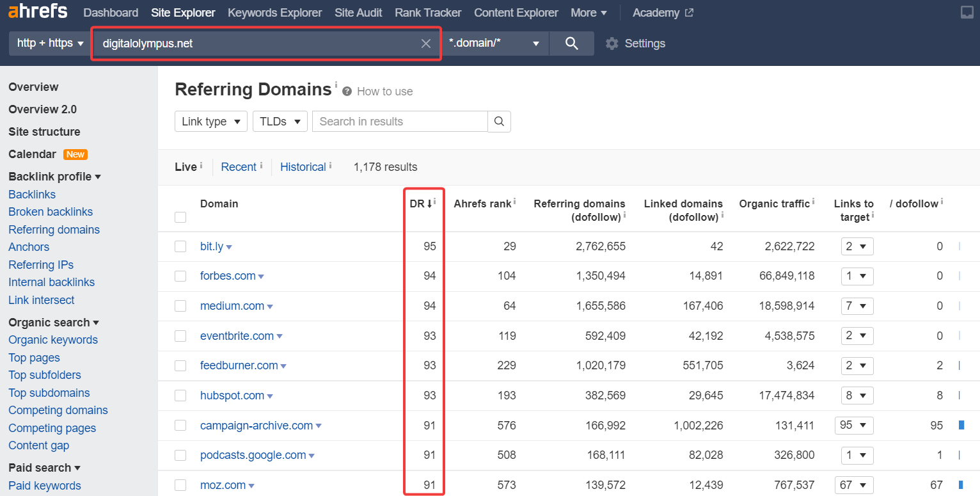The width and height of the screenshot is (980, 496).
Task: Click the Organic traffic info icon
Action: 814,202
